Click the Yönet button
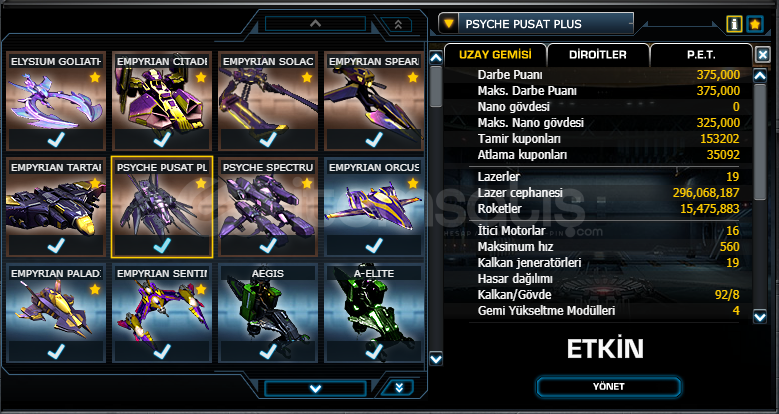Screen dimensions: 779x414 [609, 386]
